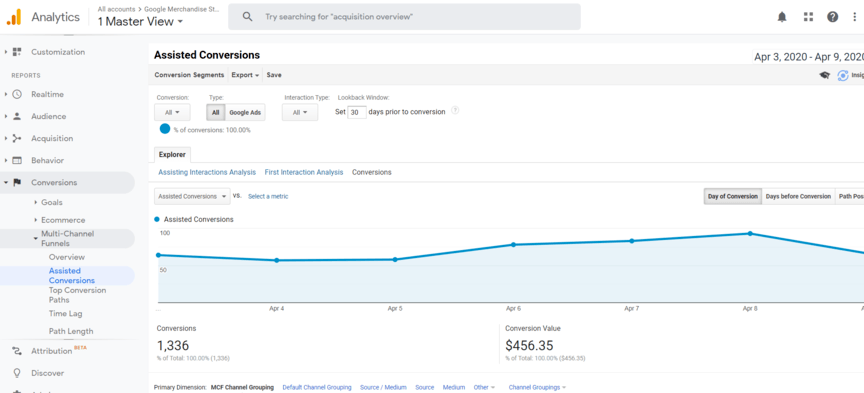This screenshot has height=393, width=864.
Task: Expand the Realtime reports section
Action: point(6,94)
